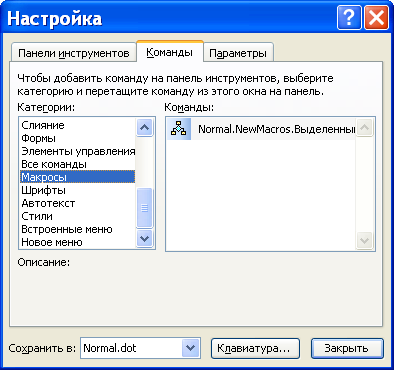Click the macro flowchart icon in the commands list
The height and width of the screenshot is (370, 394).
point(179,128)
